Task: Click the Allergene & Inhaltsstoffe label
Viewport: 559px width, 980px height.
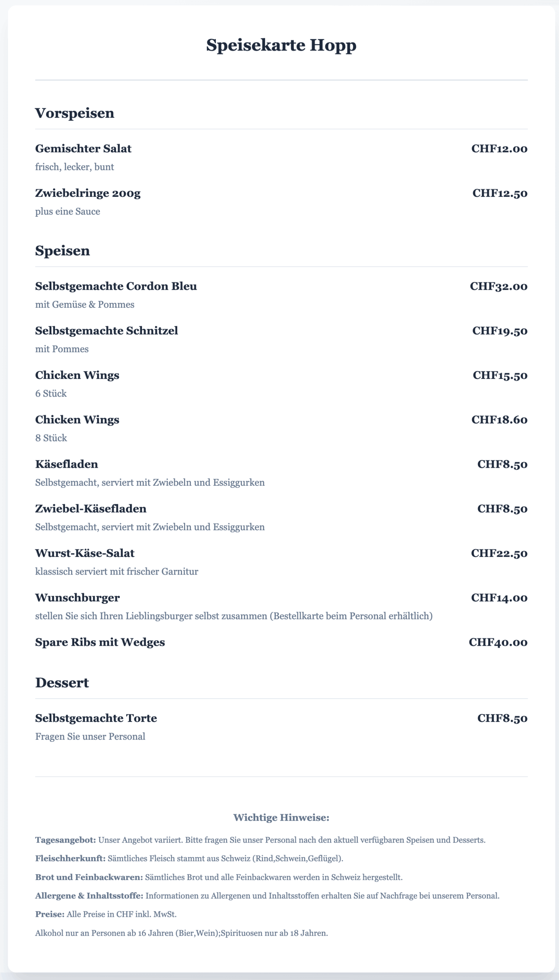Action: [89, 896]
